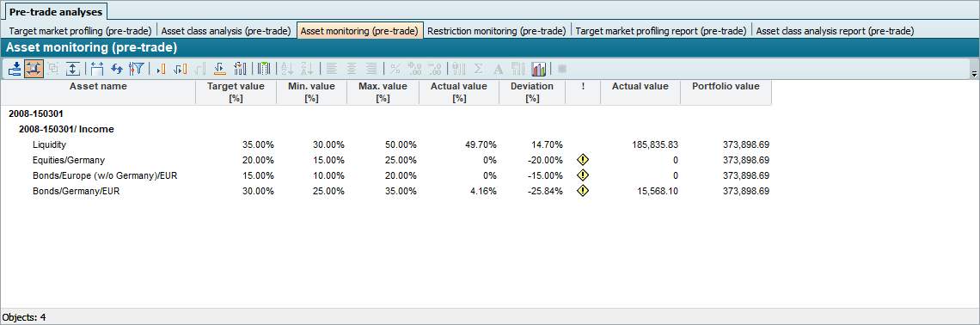Image resolution: width=980 pixels, height=325 pixels.
Task: Click the expand rows vertically icon
Action: [x=74, y=69]
